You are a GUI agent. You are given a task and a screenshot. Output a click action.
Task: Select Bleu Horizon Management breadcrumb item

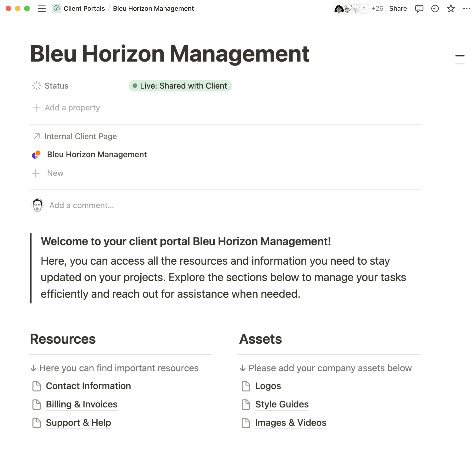tap(153, 9)
